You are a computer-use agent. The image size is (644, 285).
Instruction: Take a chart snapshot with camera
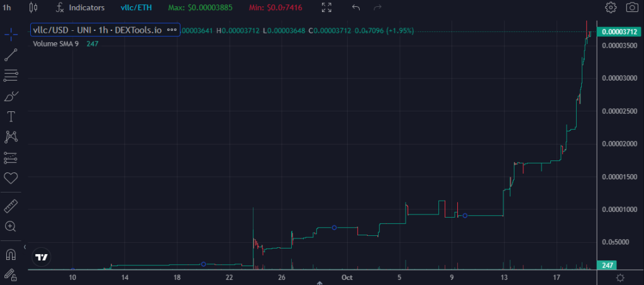(632, 8)
